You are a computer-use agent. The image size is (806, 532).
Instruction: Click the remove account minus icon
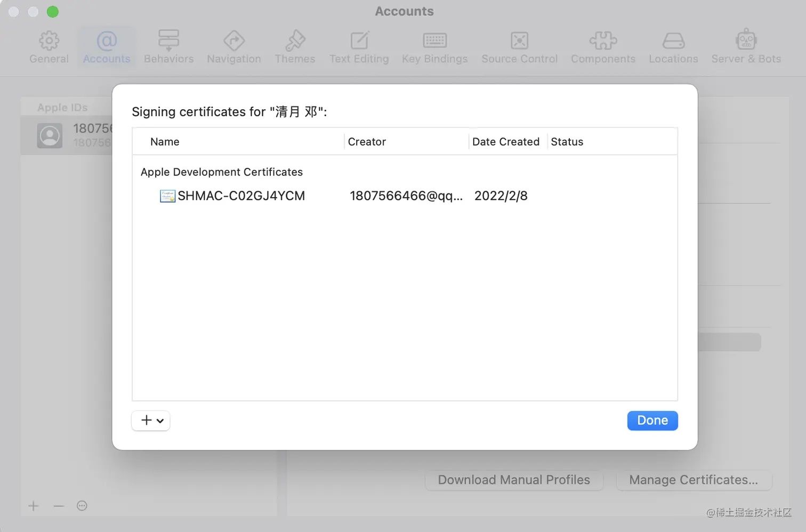click(59, 506)
